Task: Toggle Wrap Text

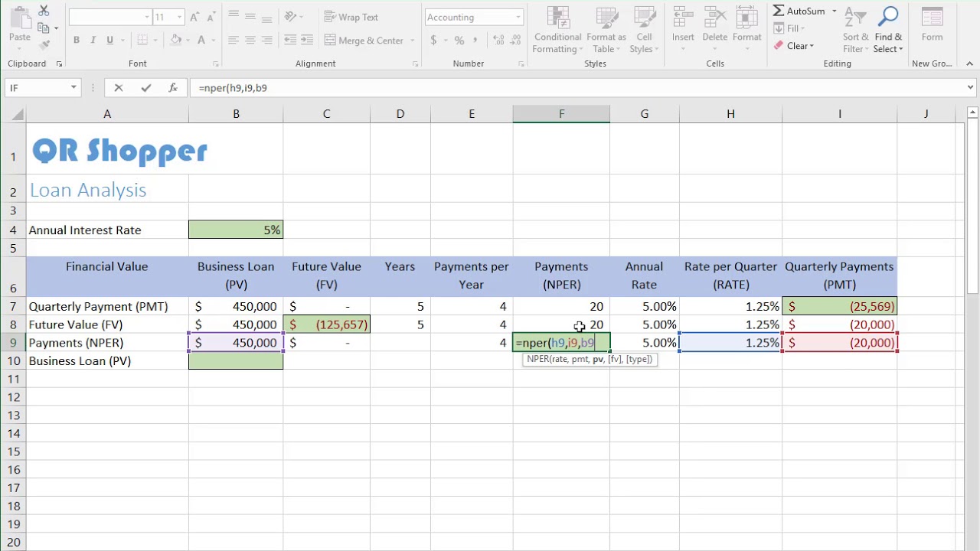Action: pyautogui.click(x=351, y=17)
